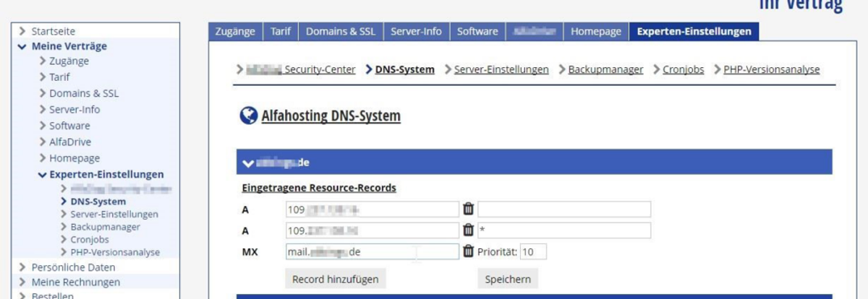This screenshot has width=868, height=299.
Task: Expand Meine Rechnungen in the sidebar
Action: (x=75, y=282)
